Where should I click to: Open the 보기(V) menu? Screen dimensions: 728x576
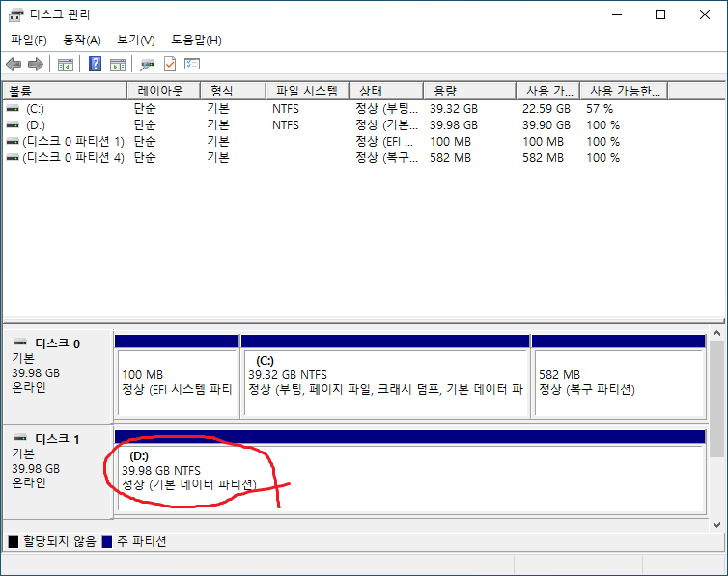tap(135, 41)
